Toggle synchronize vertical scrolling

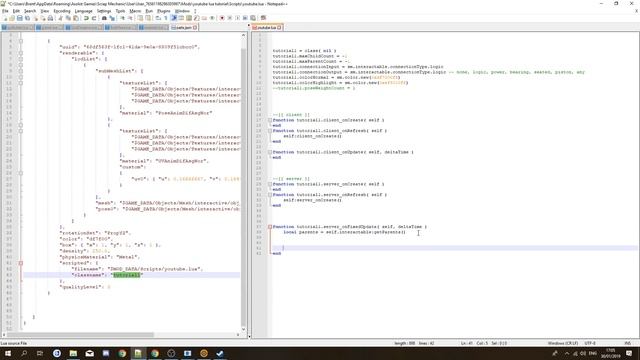pos(140,18)
